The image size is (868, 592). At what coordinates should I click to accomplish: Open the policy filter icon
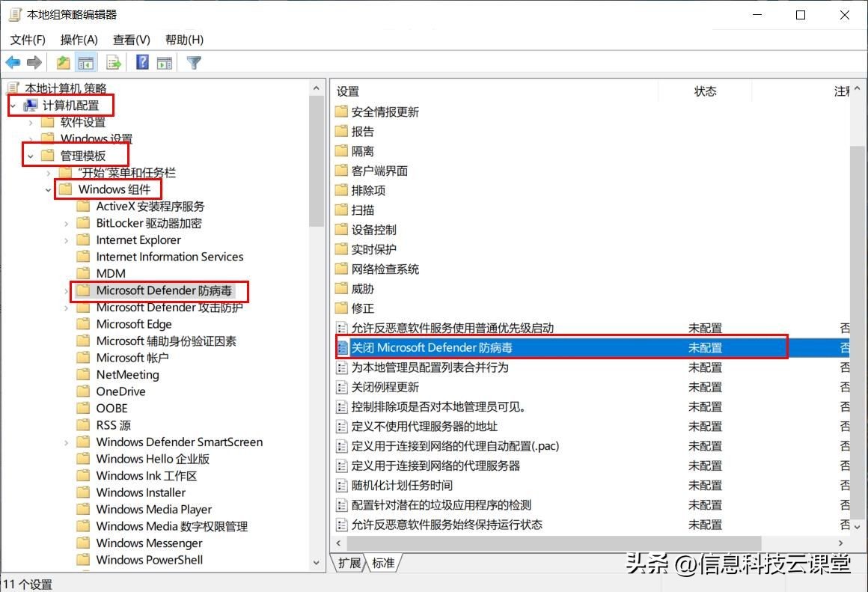(194, 63)
